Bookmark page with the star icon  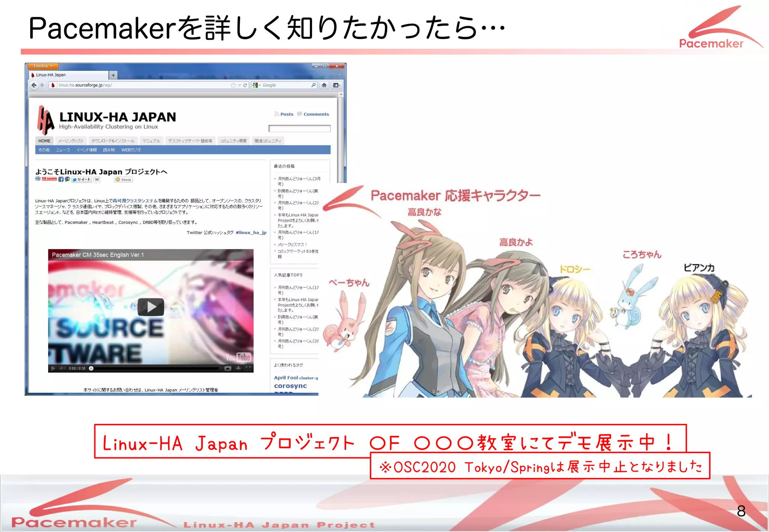233,85
